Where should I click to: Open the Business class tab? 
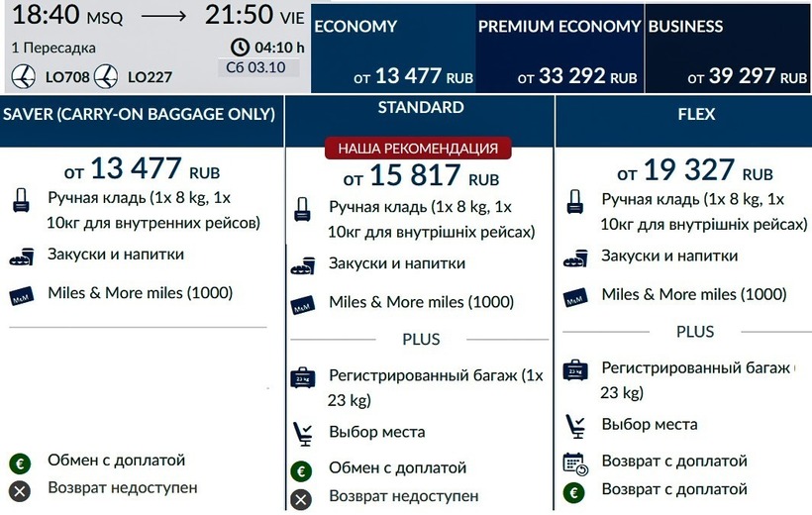[727, 48]
